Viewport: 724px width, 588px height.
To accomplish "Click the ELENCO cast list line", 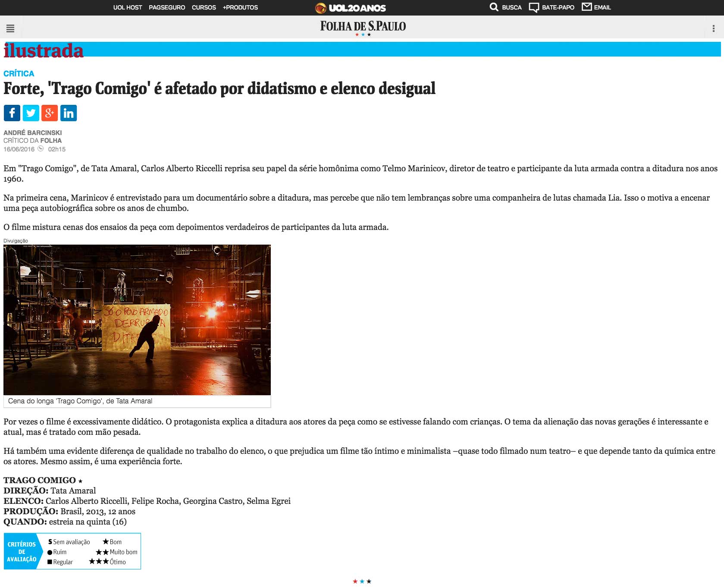I will click(147, 501).
